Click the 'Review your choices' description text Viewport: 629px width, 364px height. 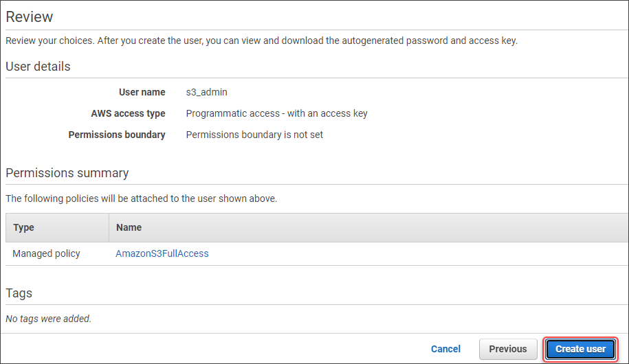[261, 41]
